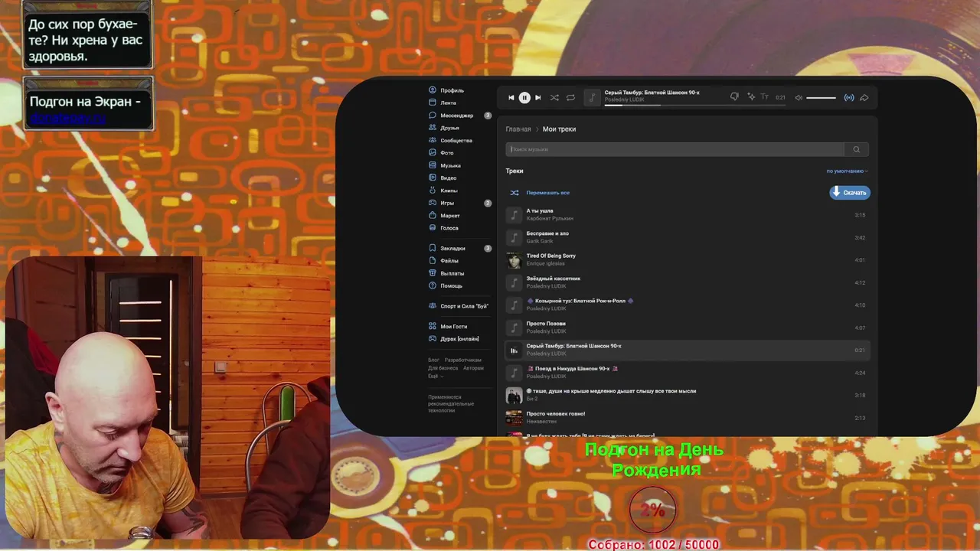Viewport: 980px width, 551px height.
Task: Open the Для бизнеса footer link
Action: click(x=443, y=368)
